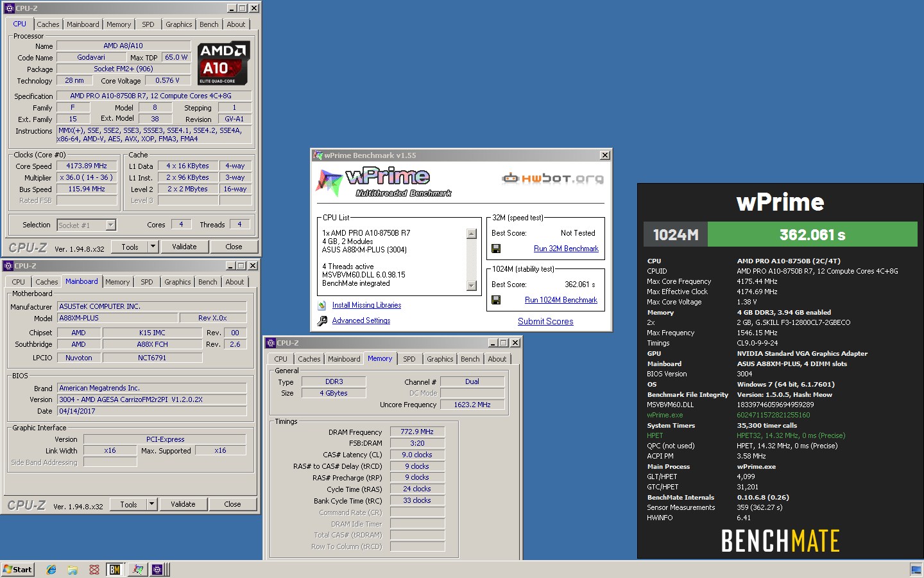Switch to BenchMate taskbar button
The height and width of the screenshot is (578, 924).
click(115, 570)
